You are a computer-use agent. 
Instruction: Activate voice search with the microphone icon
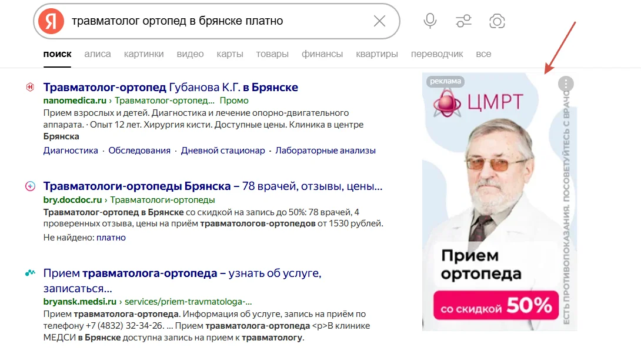(430, 21)
